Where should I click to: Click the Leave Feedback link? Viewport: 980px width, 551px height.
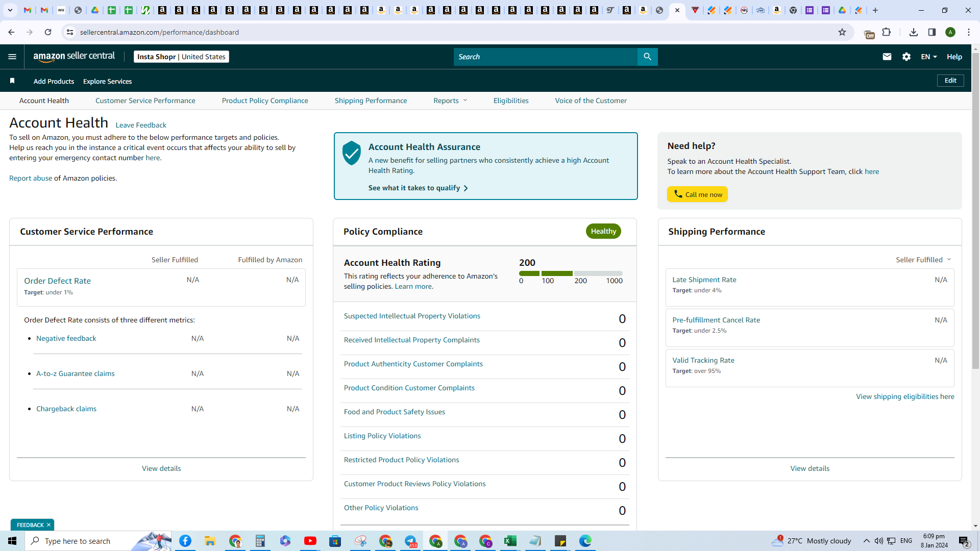141,125
